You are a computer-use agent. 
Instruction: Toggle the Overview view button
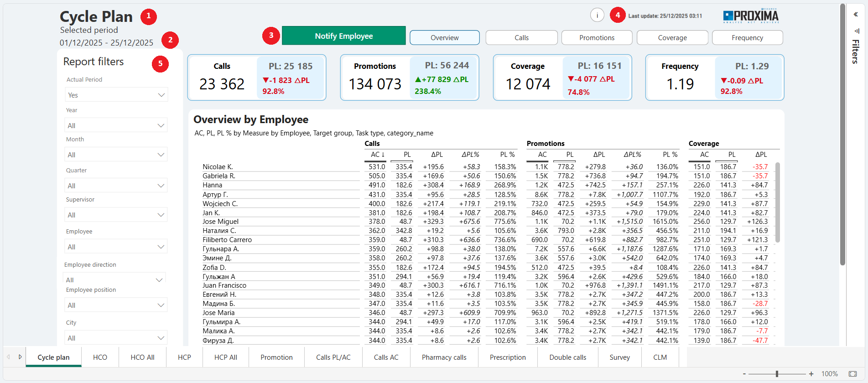[444, 38]
